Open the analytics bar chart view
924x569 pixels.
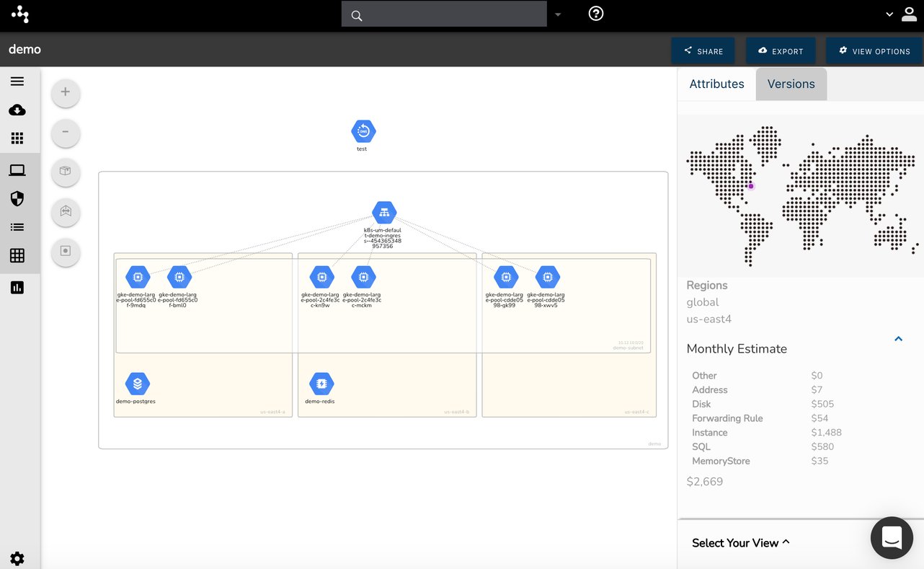[17, 287]
